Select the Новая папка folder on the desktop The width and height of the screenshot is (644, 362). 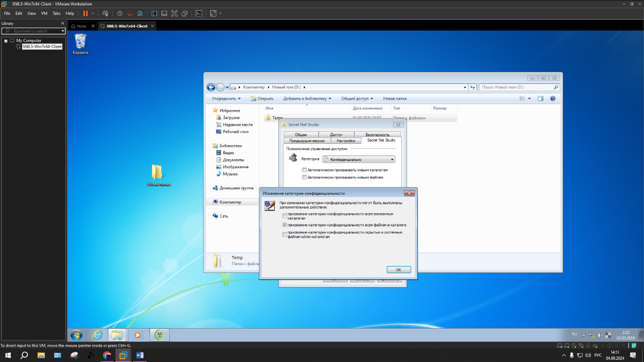click(x=158, y=175)
